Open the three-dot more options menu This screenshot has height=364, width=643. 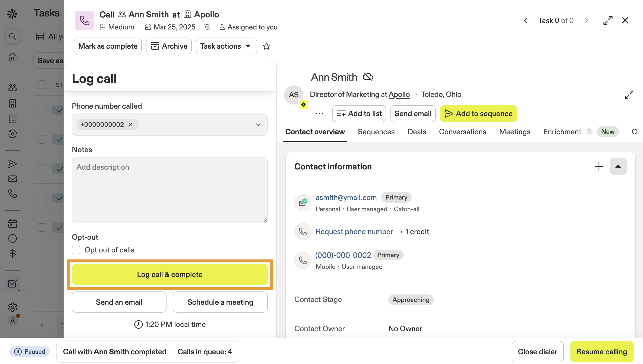pyautogui.click(x=319, y=114)
